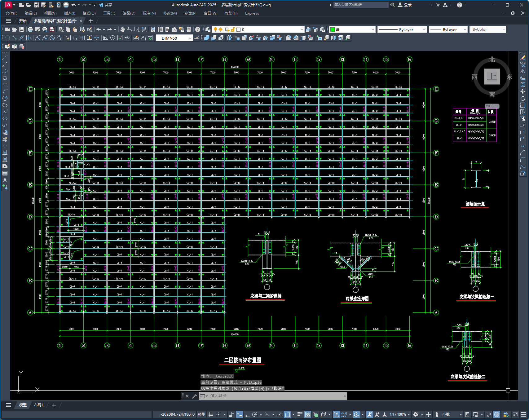The height and width of the screenshot is (420, 529).
Task: Select the Diameter dimension tool
Action: pyautogui.click(x=52, y=38)
